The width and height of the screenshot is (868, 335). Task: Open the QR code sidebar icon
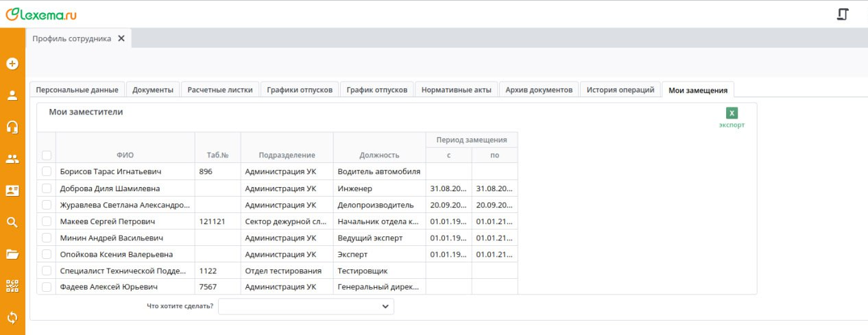[12, 286]
